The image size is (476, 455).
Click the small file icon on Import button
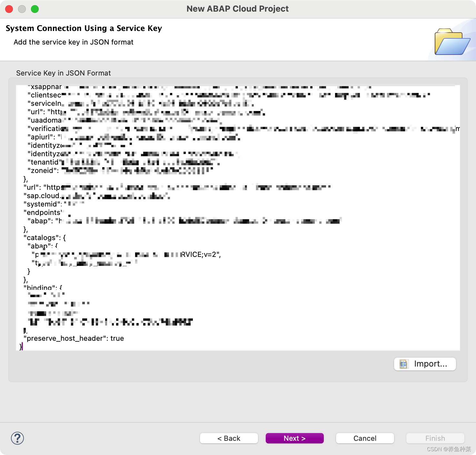pyautogui.click(x=403, y=364)
